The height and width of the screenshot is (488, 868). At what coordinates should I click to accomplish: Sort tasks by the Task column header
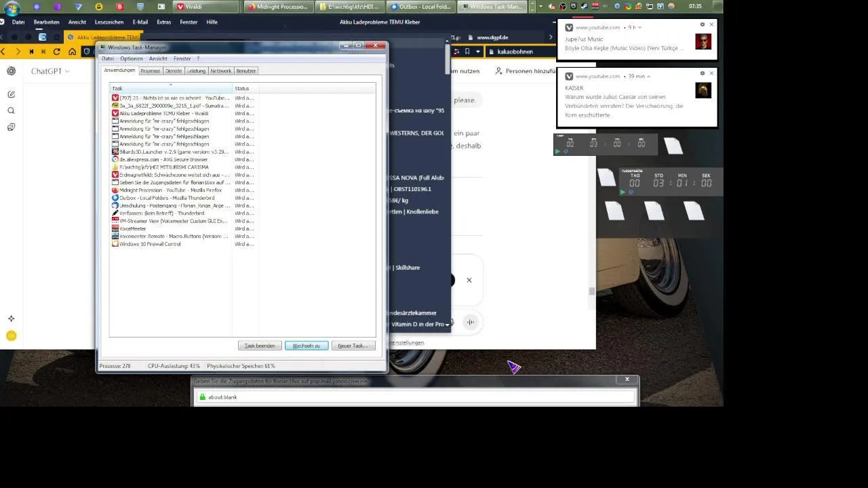171,88
